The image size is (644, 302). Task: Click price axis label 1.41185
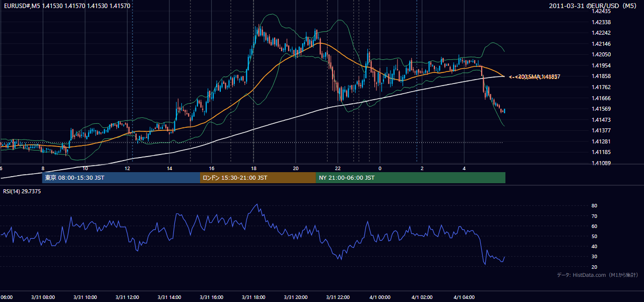point(602,152)
